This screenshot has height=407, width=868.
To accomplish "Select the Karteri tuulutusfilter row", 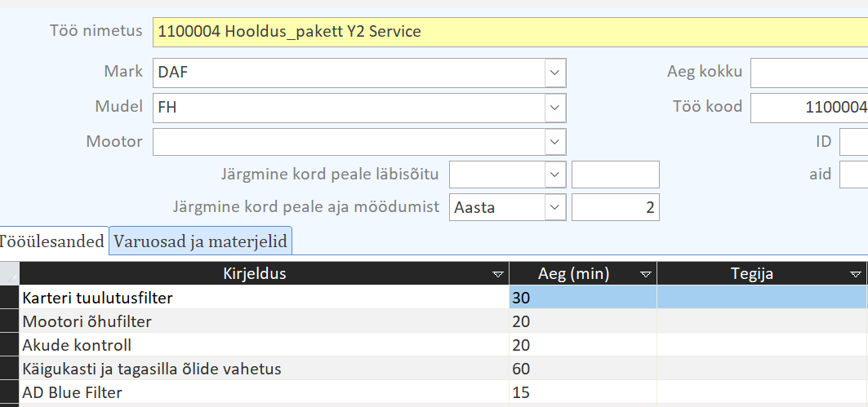I will 10,298.
